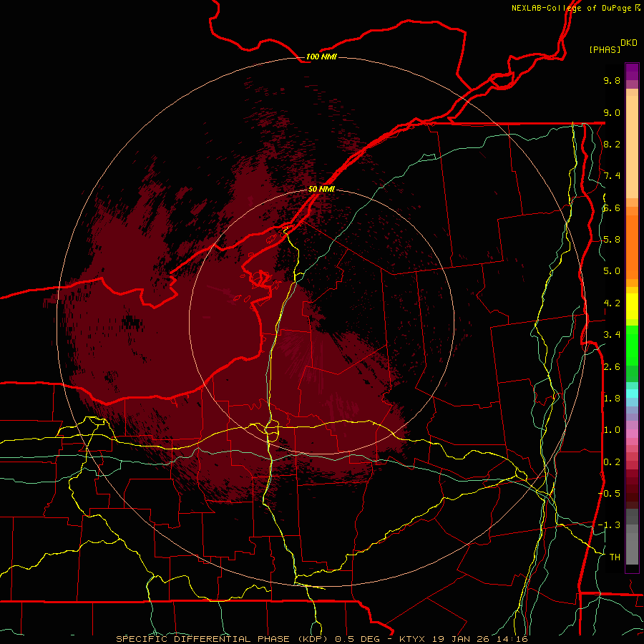Click the '-1.3' color scale value
This screenshot has width=644, height=644.
click(610, 525)
